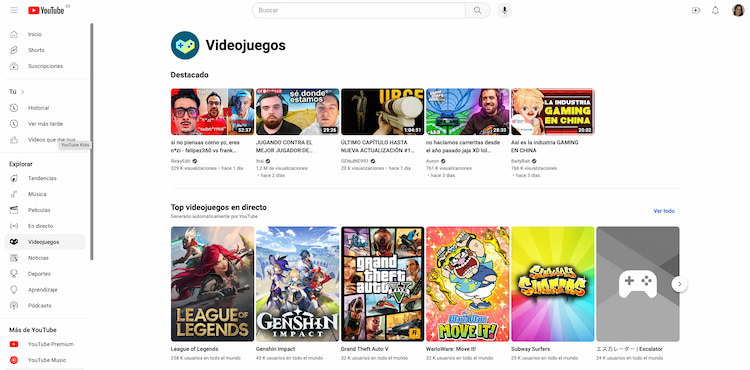The width and height of the screenshot is (750, 370).
Task: Open the create video icon
Action: [696, 10]
